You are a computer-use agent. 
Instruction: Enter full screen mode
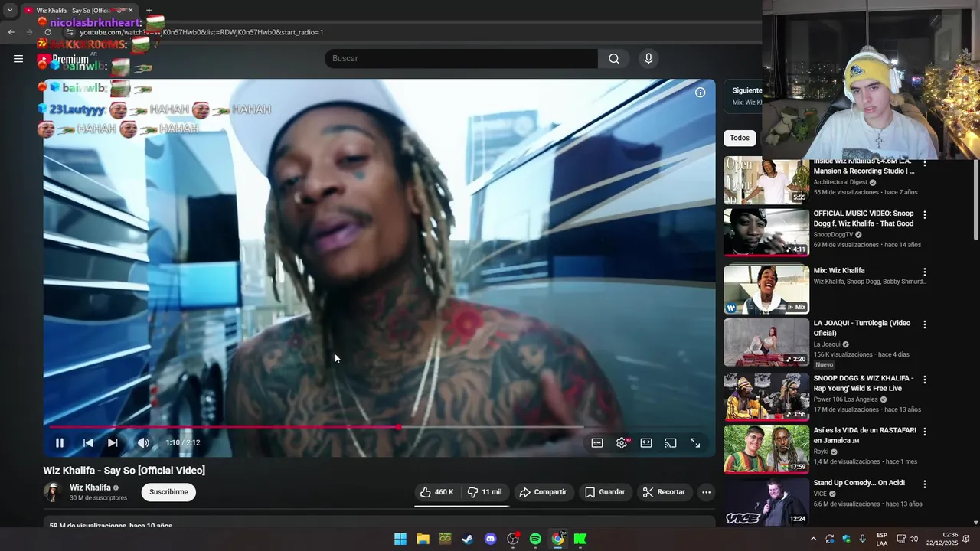(x=695, y=442)
